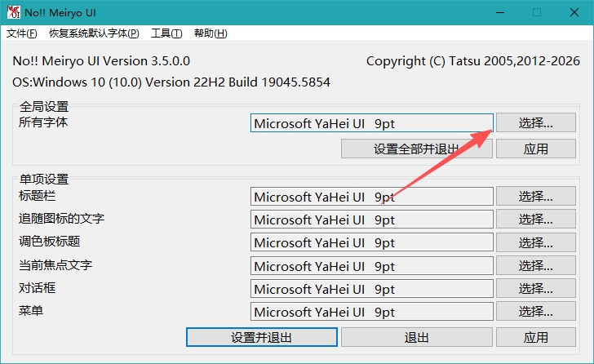This screenshot has height=364, width=594.
Task: Click the Copyright (C) Tatsu text
Action: point(472,61)
